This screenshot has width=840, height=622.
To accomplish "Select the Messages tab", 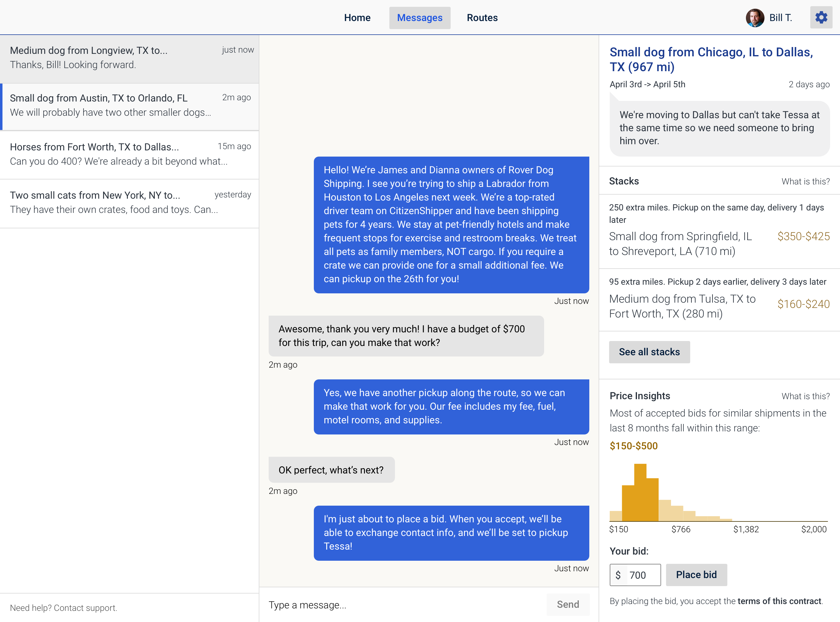I will coord(419,18).
